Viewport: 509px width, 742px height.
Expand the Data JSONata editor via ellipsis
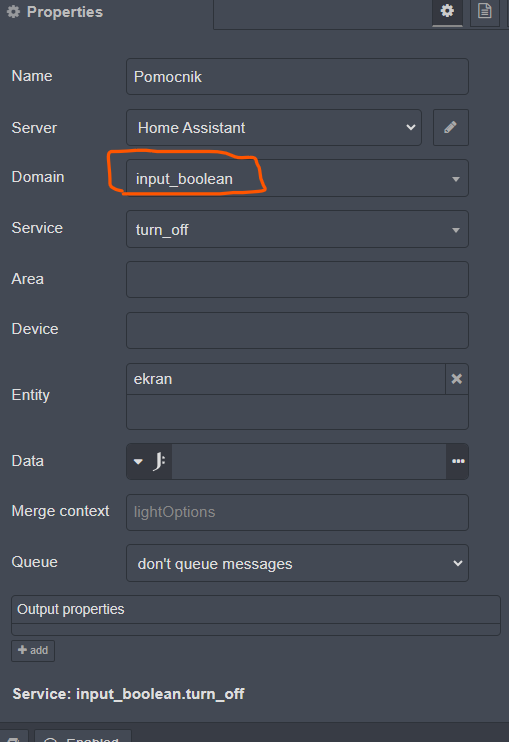click(457, 461)
